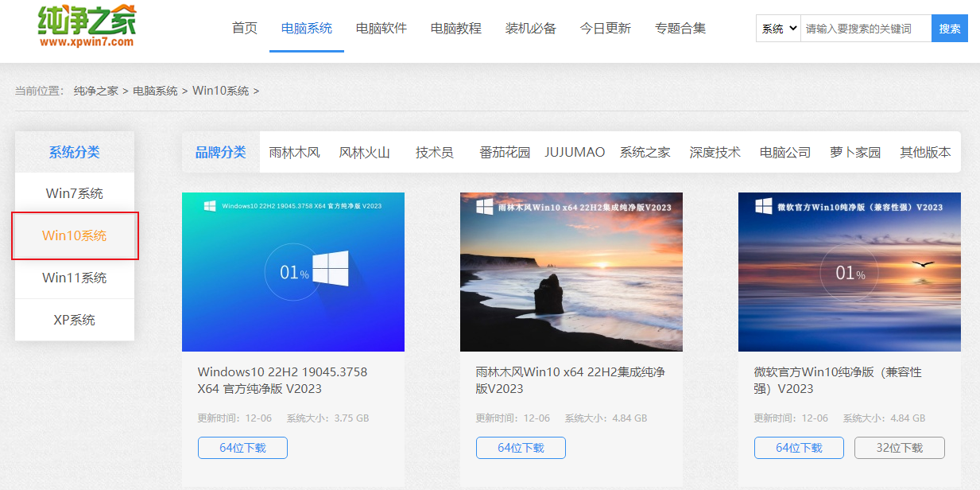Screen dimensions: 980x490
Task: Click the 电脑系统 breadcrumb link
Action: coord(157,91)
